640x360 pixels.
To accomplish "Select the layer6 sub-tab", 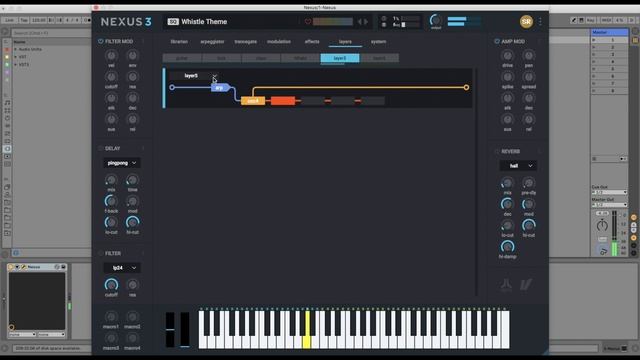I will (x=379, y=58).
